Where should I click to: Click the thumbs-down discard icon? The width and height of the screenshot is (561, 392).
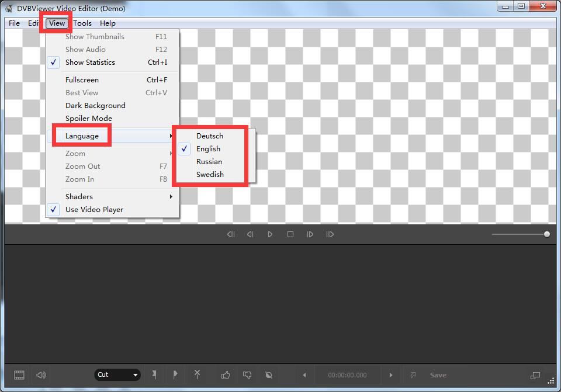click(247, 375)
